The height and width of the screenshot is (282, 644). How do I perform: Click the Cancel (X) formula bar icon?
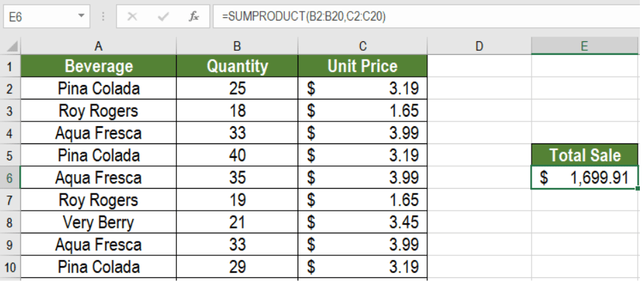pyautogui.click(x=132, y=16)
